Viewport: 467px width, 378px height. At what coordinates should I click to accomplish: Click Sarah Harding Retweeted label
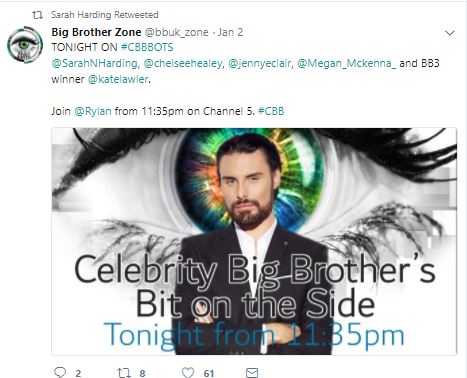105,15
